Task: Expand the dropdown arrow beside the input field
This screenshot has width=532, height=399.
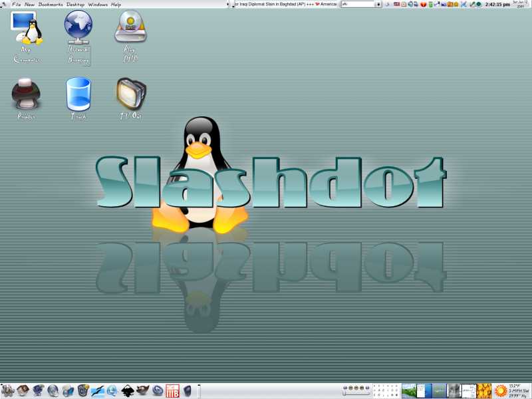Action: click(x=378, y=5)
